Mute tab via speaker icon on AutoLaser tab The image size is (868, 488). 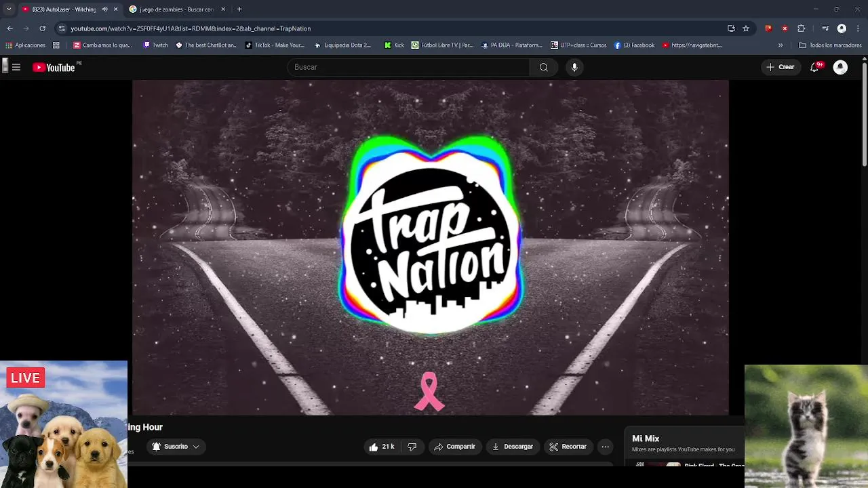click(x=104, y=9)
